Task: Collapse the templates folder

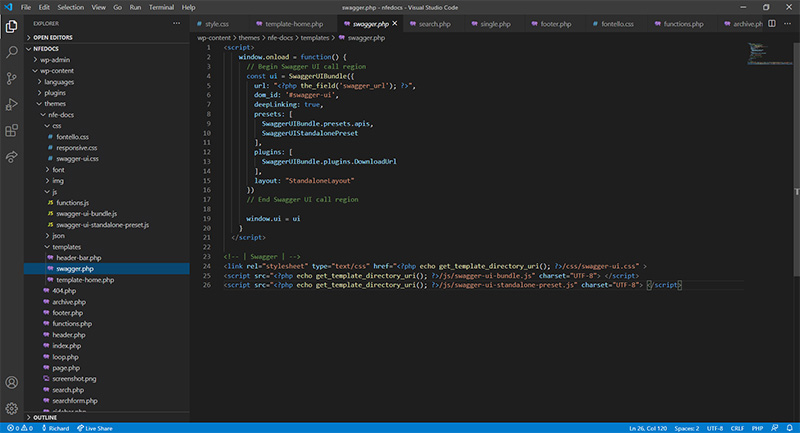Action: 67,246
